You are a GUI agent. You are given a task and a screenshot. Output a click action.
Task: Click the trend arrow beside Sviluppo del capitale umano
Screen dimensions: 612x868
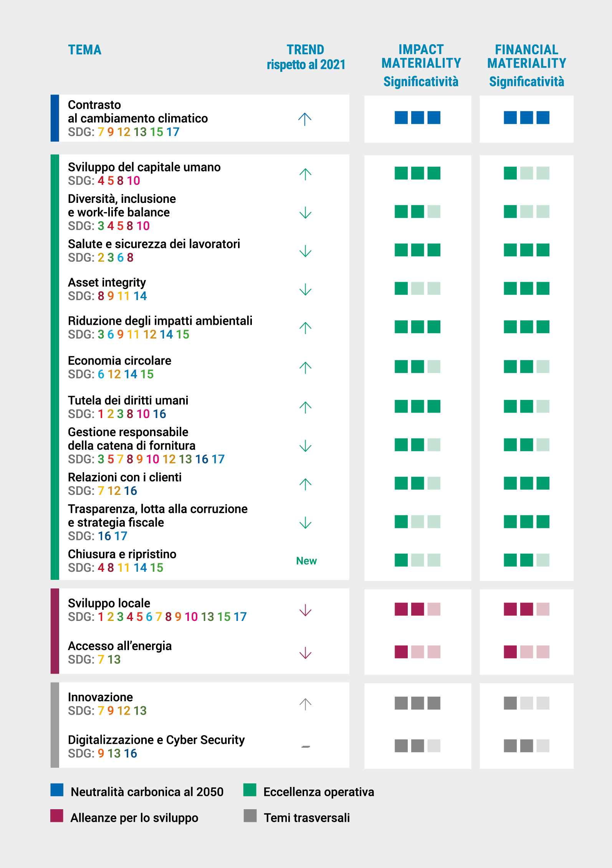coord(305,174)
